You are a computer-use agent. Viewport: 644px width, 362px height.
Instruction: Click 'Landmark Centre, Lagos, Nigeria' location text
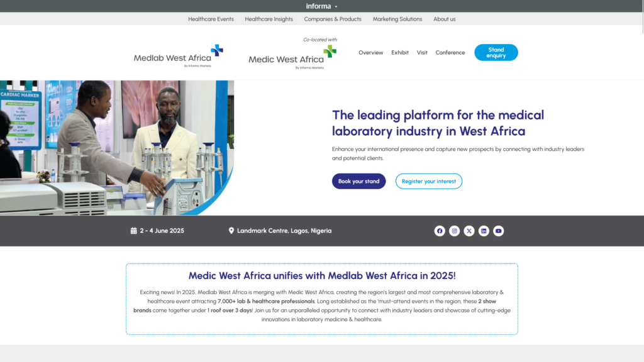[x=284, y=231]
